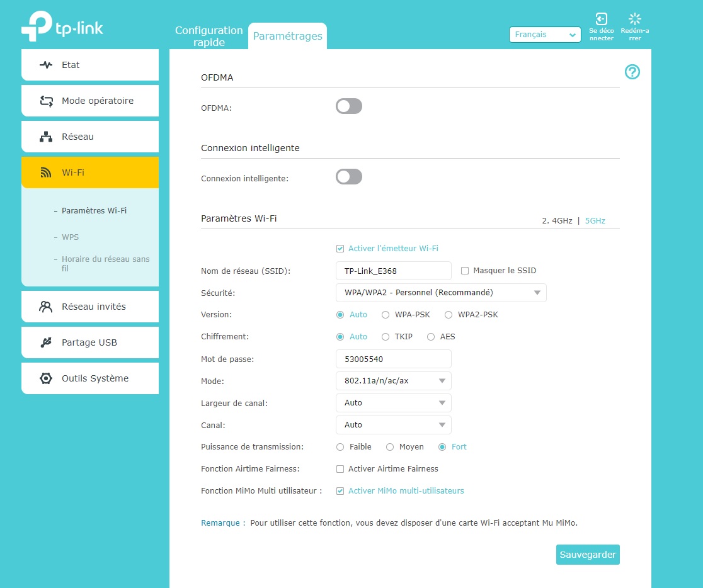
Task: Open the WPS submenu item
Action: tap(70, 237)
